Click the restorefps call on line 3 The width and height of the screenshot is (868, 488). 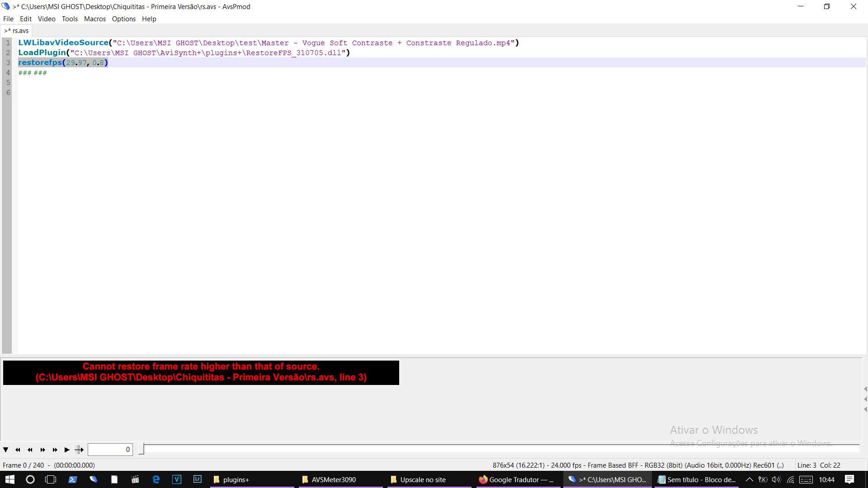click(x=63, y=62)
